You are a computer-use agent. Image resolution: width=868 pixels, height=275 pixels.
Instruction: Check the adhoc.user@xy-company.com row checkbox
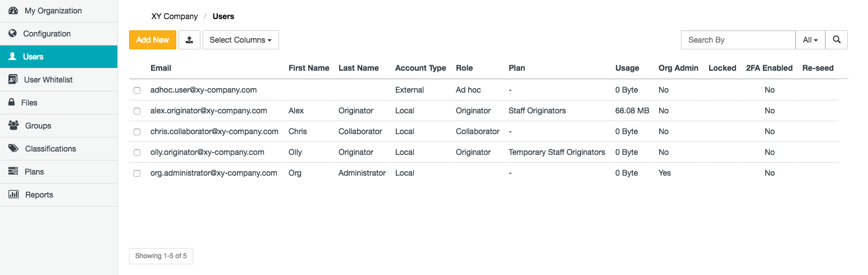[x=137, y=90]
